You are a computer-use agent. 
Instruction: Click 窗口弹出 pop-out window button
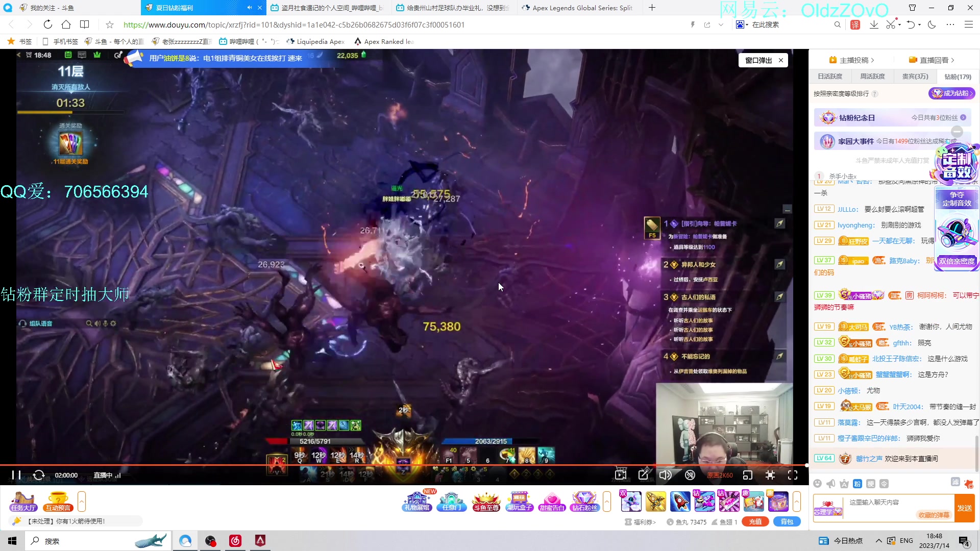758,60
